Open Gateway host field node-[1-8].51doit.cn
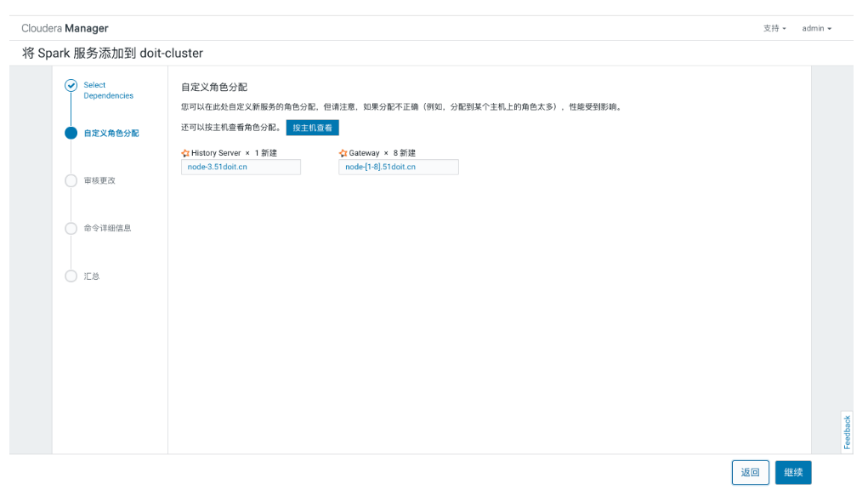The width and height of the screenshot is (868, 495). click(x=399, y=167)
